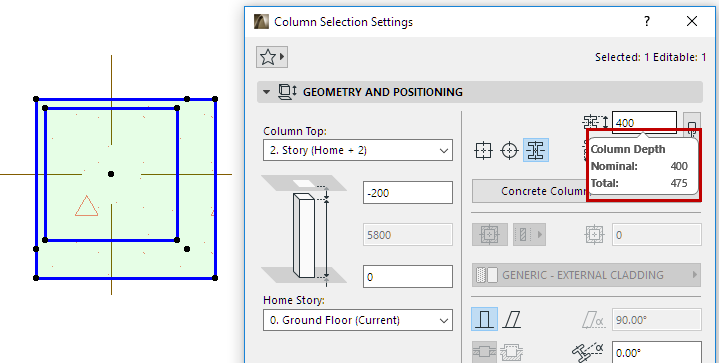Viewport: 719px width, 363px height.
Task: Click the column's center hotspot in the floor plan
Action: coord(111,174)
